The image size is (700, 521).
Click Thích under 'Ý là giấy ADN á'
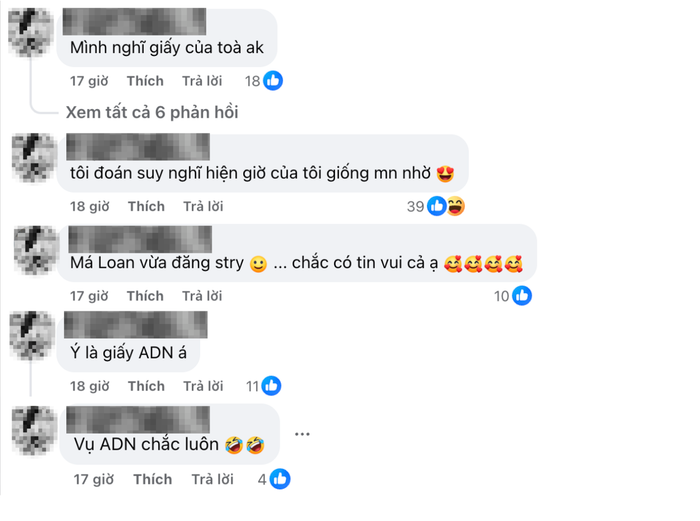pyautogui.click(x=146, y=386)
